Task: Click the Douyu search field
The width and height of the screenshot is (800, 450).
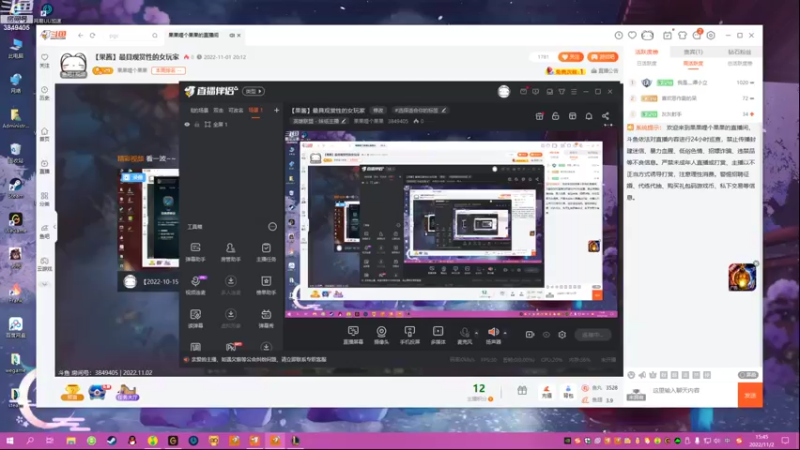Action: pos(132,35)
